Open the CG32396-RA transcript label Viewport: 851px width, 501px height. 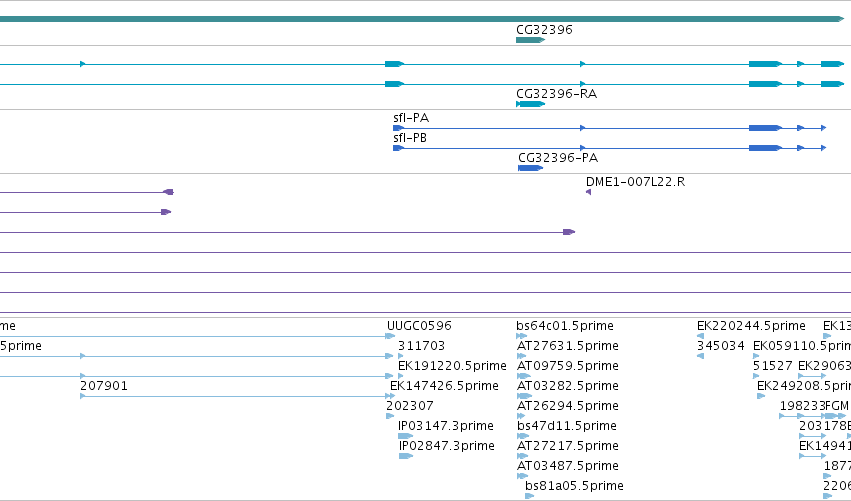(x=556, y=94)
